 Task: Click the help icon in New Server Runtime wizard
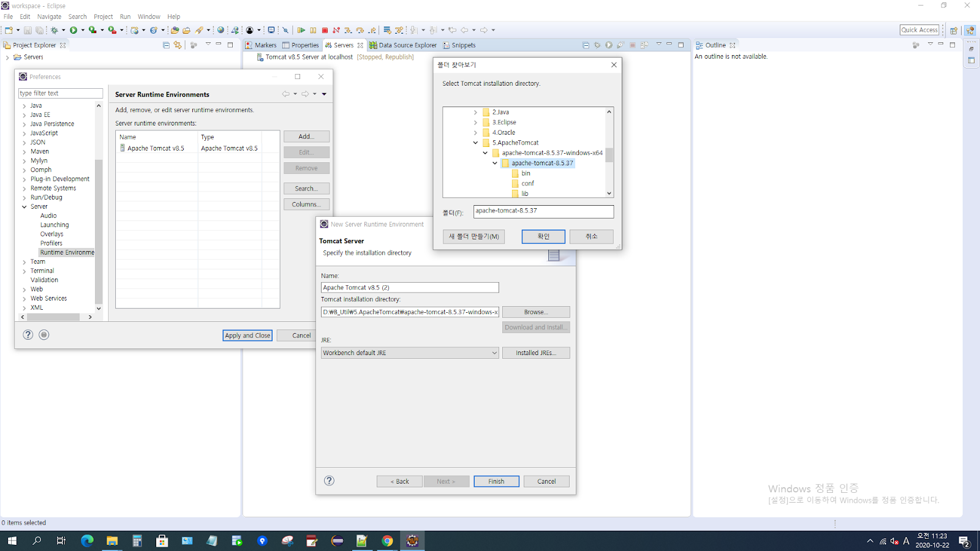click(x=330, y=481)
